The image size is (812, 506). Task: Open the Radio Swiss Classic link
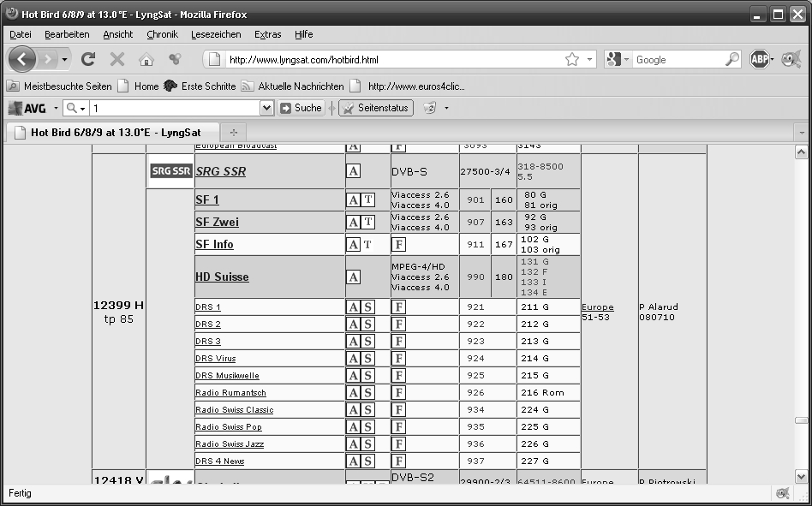[234, 410]
